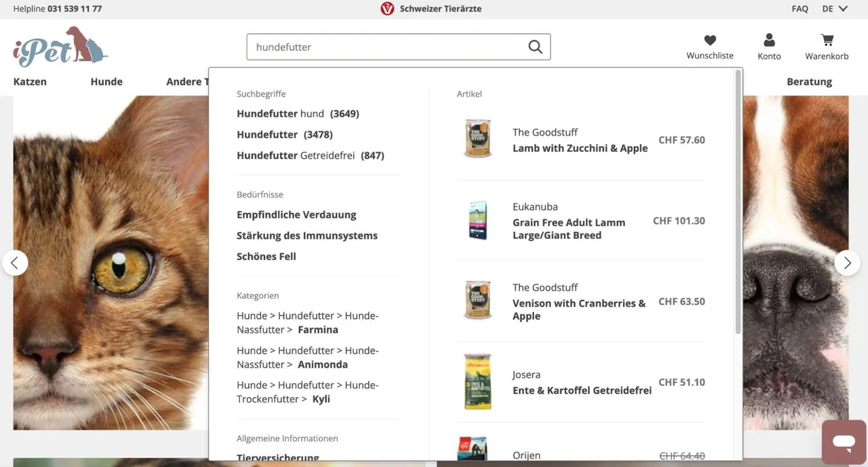The image size is (868, 467).
Task: Choose Empfindliche Verdauung need
Action: [296, 214]
